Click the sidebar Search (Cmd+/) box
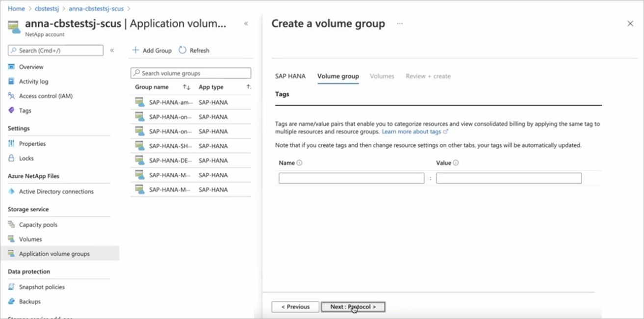The height and width of the screenshot is (319, 644). [x=55, y=50]
